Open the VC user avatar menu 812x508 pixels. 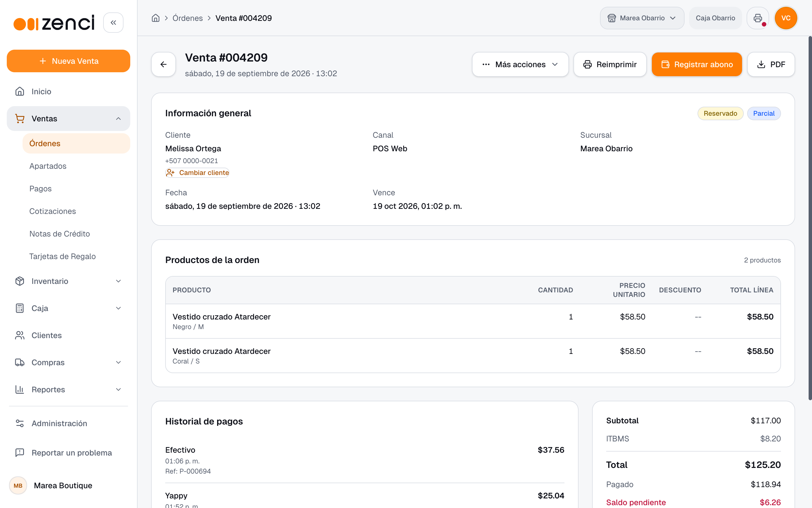786,18
